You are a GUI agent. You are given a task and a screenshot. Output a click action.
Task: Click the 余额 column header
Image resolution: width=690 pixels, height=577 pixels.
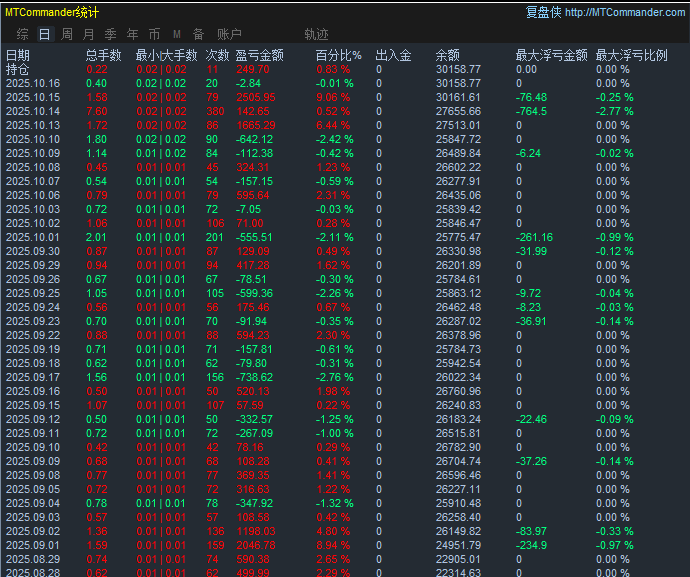448,55
